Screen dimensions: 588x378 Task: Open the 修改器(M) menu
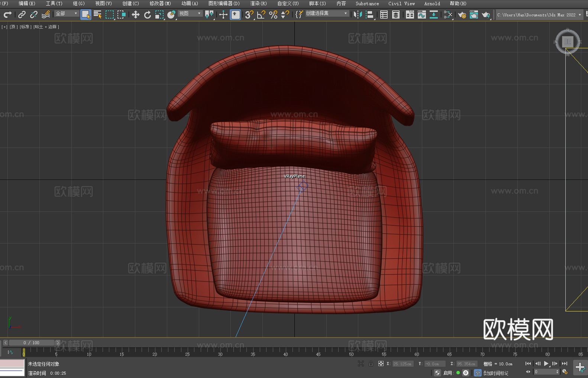tap(160, 3)
